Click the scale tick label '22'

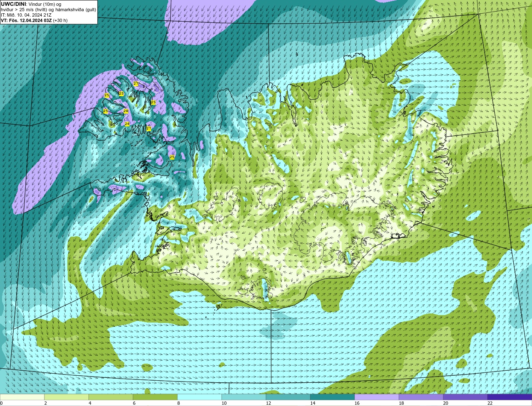pyautogui.click(x=490, y=403)
